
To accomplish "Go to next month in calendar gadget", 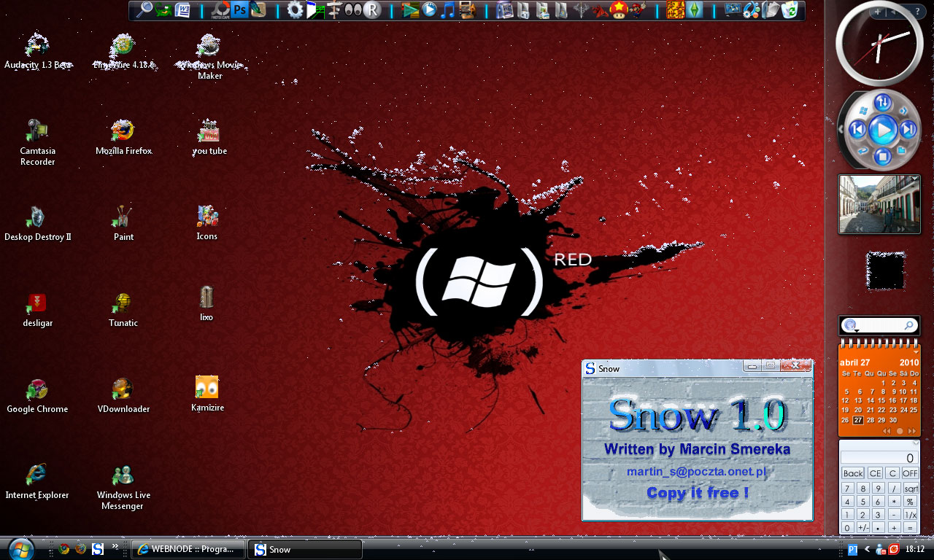I will 912,431.
